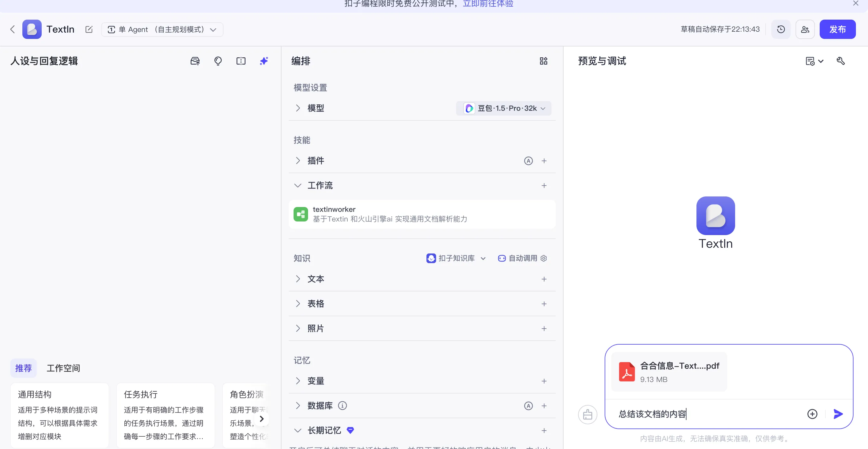Dismiss the top announcement banner
Image resolution: width=868 pixels, height=449 pixels.
856,3
